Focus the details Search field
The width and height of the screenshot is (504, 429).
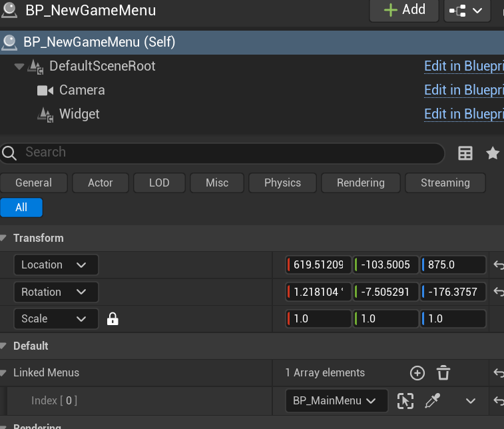tap(222, 153)
